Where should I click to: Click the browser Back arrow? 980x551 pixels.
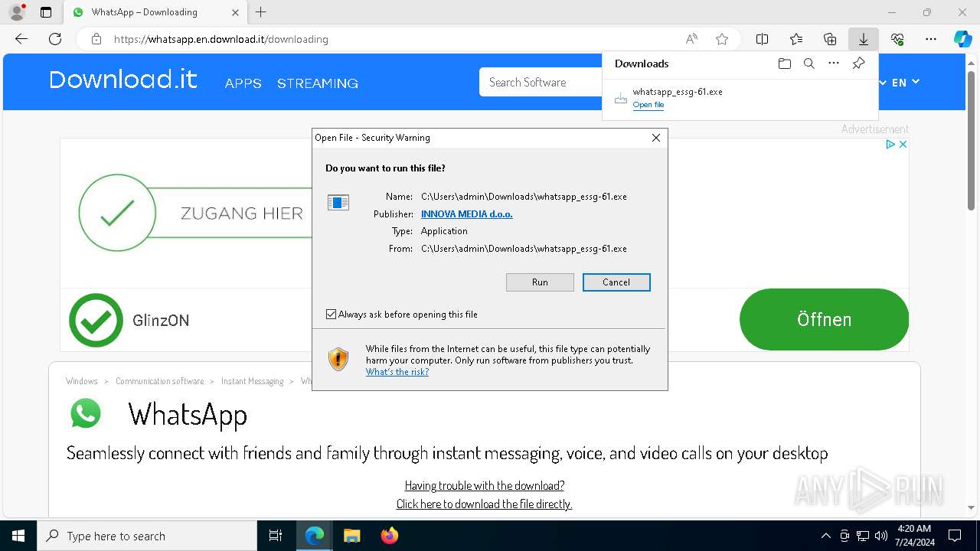click(21, 39)
